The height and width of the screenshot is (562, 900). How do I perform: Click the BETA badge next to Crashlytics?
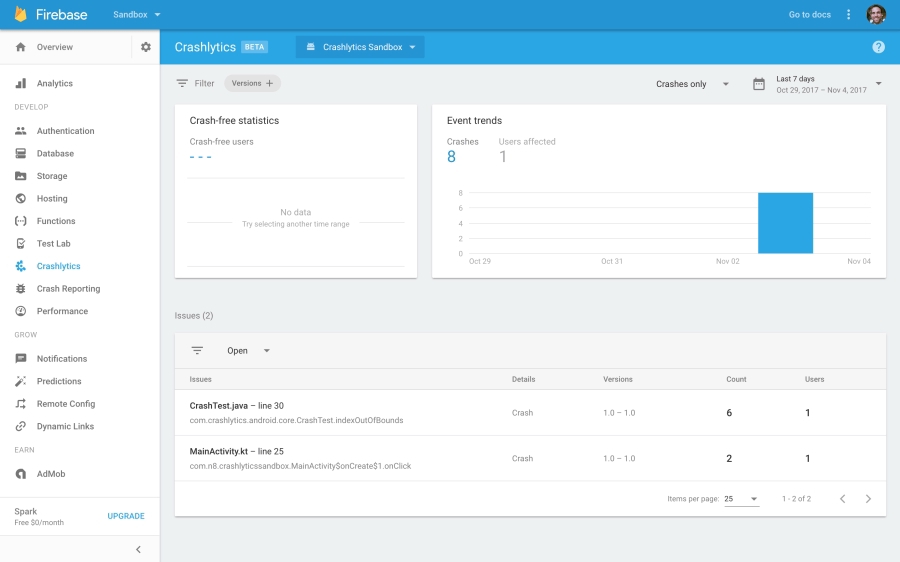tap(254, 47)
